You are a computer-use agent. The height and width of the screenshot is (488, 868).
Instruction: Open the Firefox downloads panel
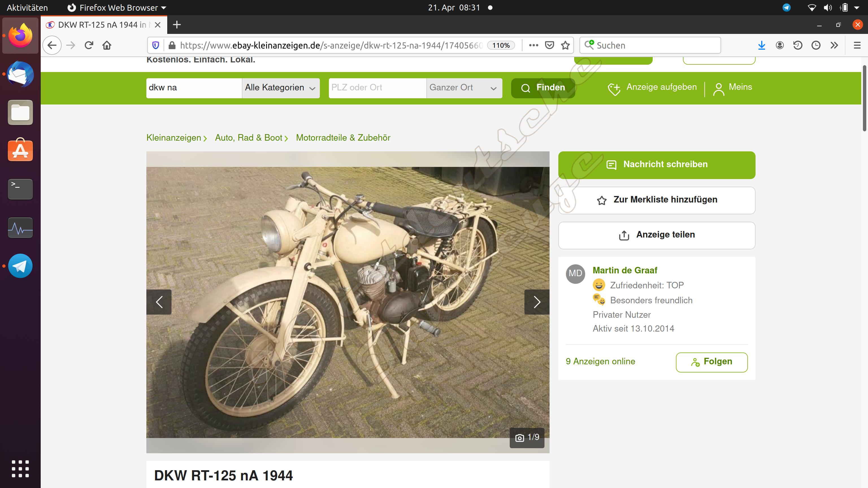(x=761, y=45)
